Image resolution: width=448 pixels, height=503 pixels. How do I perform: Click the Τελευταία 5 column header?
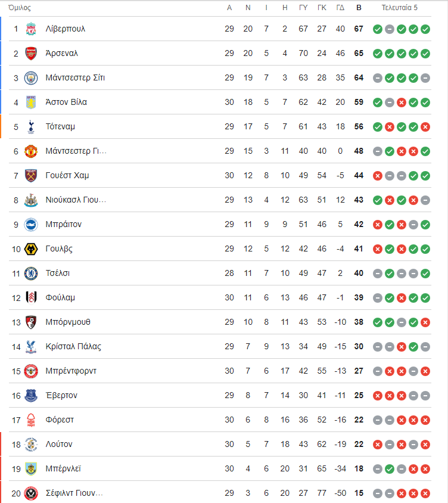[399, 8]
